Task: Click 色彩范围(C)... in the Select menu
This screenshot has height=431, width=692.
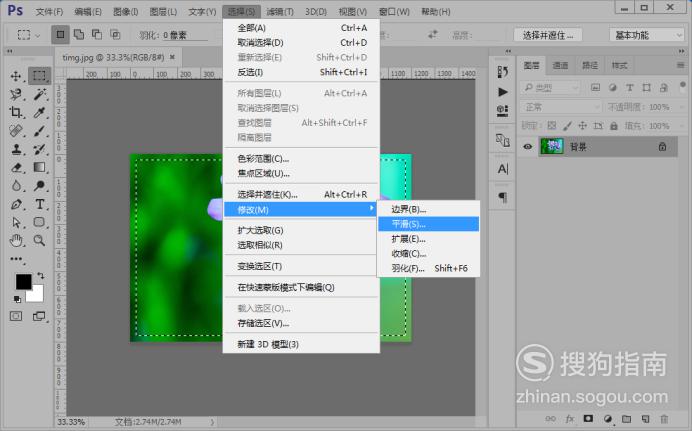Action: (x=263, y=158)
